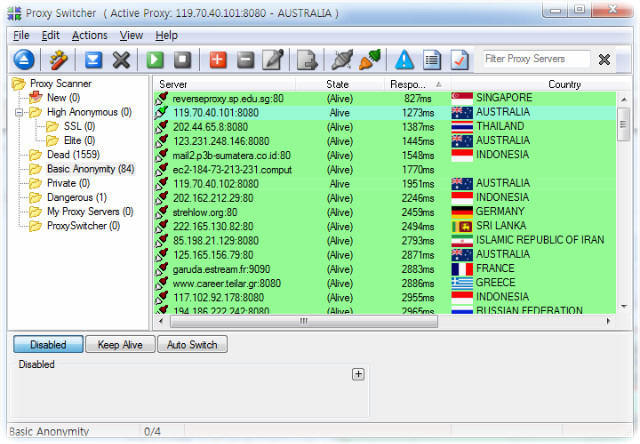640x444 pixels.
Task: Click the Sri Lanka flag icon
Action: tap(462, 226)
